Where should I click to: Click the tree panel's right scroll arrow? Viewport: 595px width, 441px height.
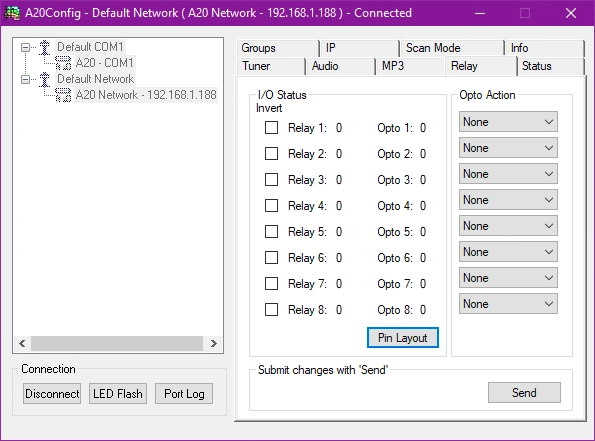[214, 343]
